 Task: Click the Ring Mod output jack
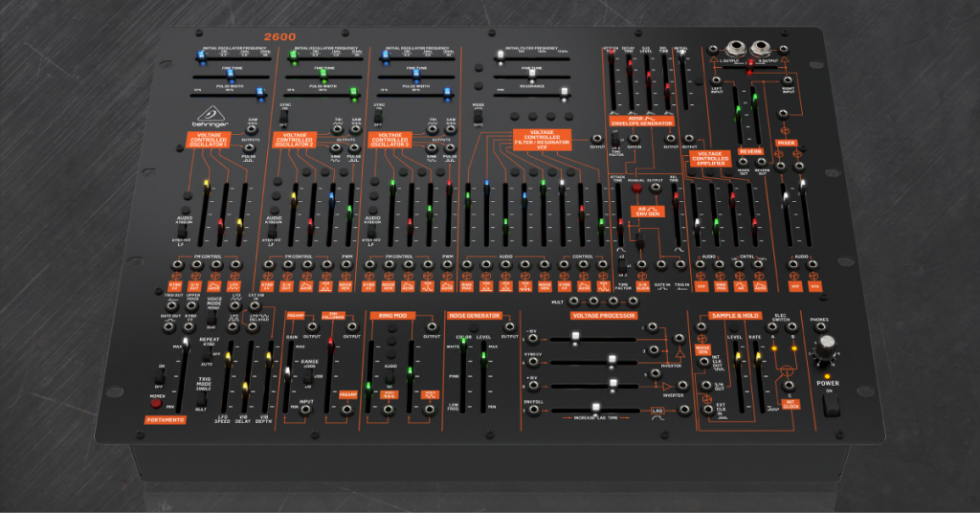[432, 326]
